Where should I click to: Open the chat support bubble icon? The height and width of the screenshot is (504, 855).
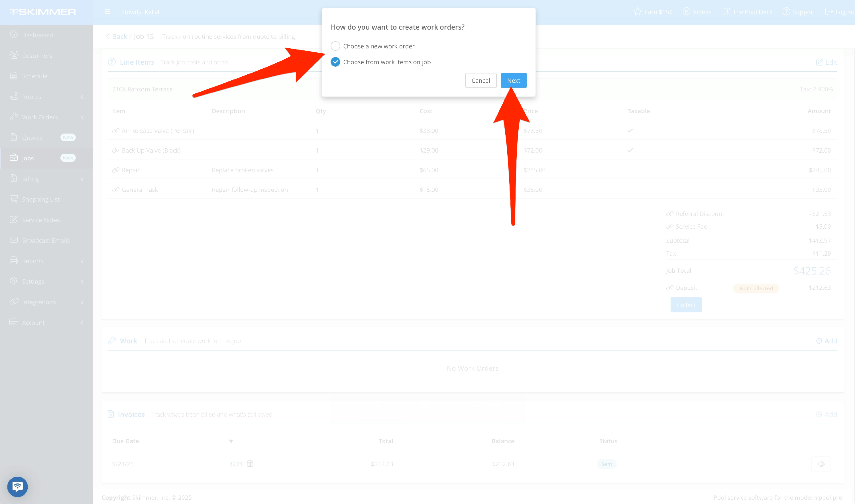pos(18,486)
